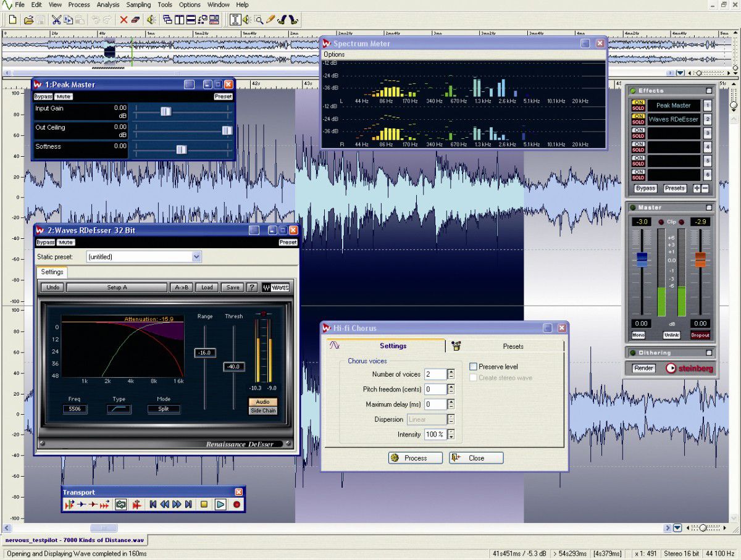Image resolution: width=741 pixels, height=560 pixels.
Task: Open the Process menu
Action: tap(79, 4)
